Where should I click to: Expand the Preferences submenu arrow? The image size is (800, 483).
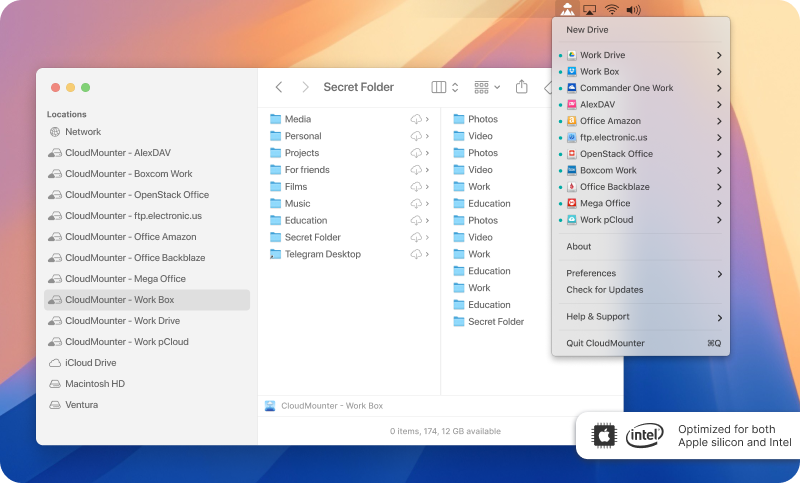[x=719, y=274]
